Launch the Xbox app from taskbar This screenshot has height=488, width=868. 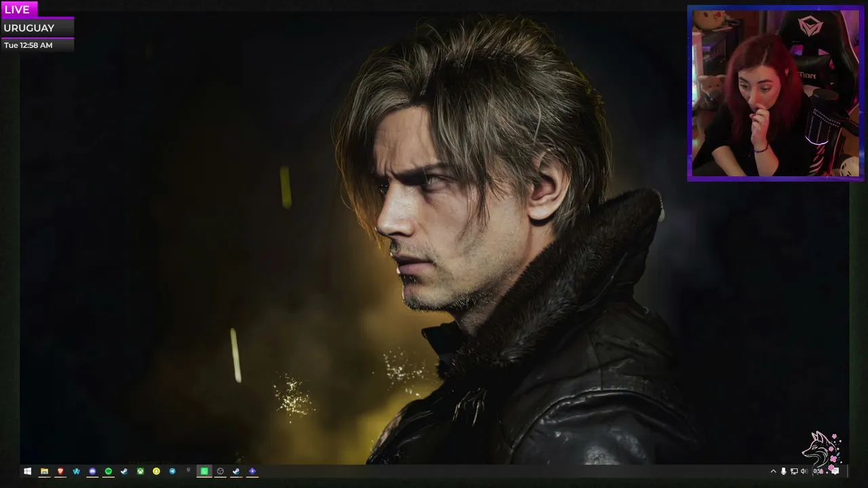(x=140, y=471)
